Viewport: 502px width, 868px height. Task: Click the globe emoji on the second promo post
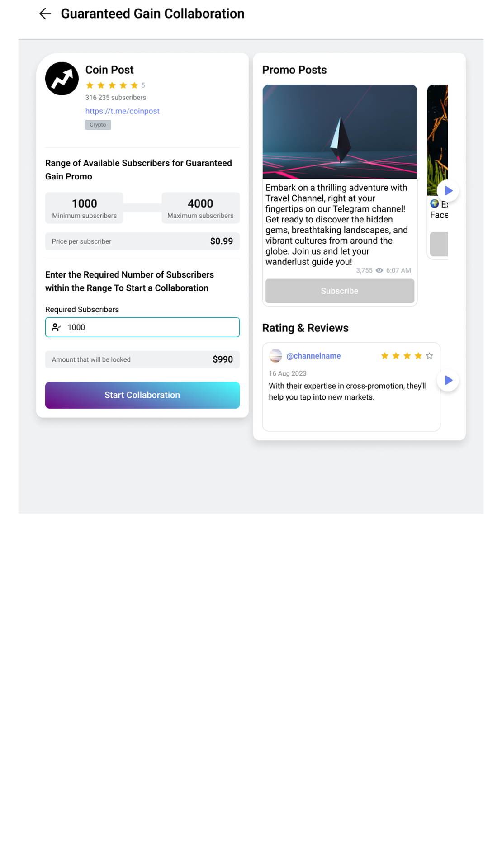click(x=435, y=204)
